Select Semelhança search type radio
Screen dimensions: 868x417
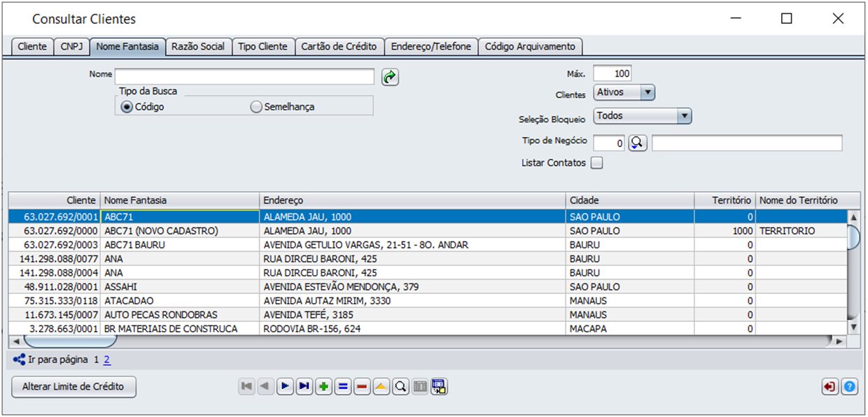256,107
